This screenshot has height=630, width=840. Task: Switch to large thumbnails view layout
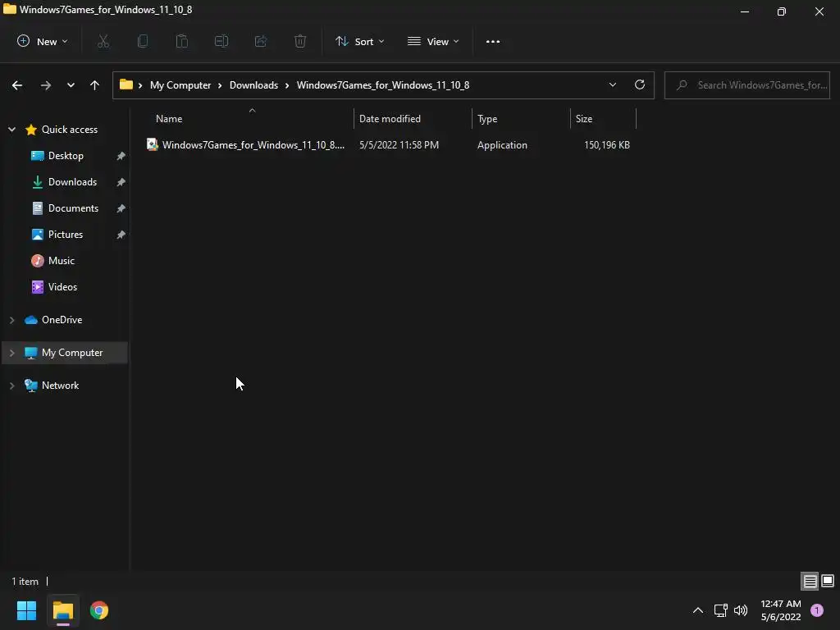pos(828,581)
